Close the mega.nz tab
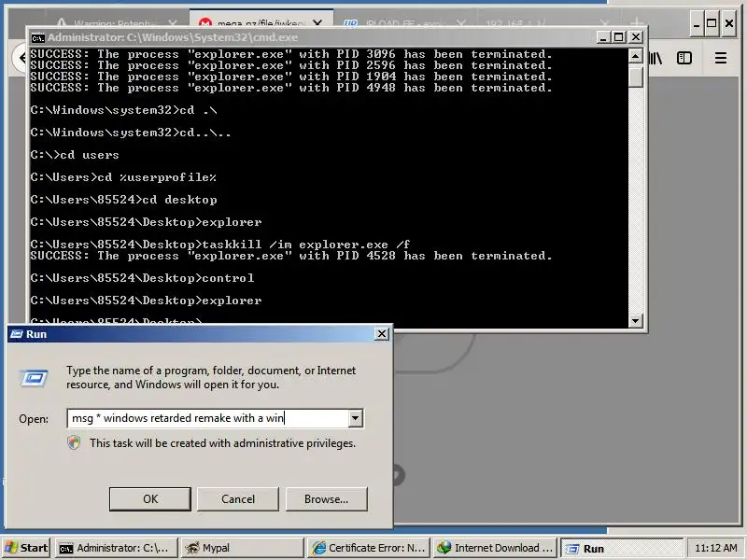The height and width of the screenshot is (560, 747). click(x=317, y=22)
